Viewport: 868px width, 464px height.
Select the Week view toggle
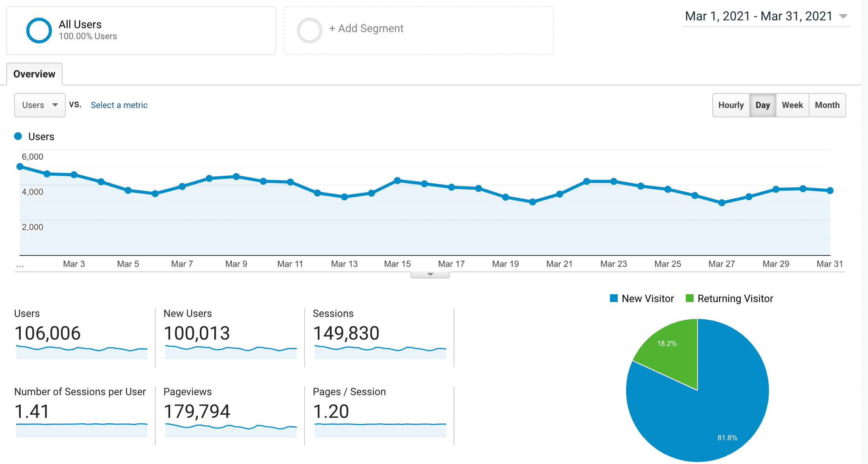point(793,106)
